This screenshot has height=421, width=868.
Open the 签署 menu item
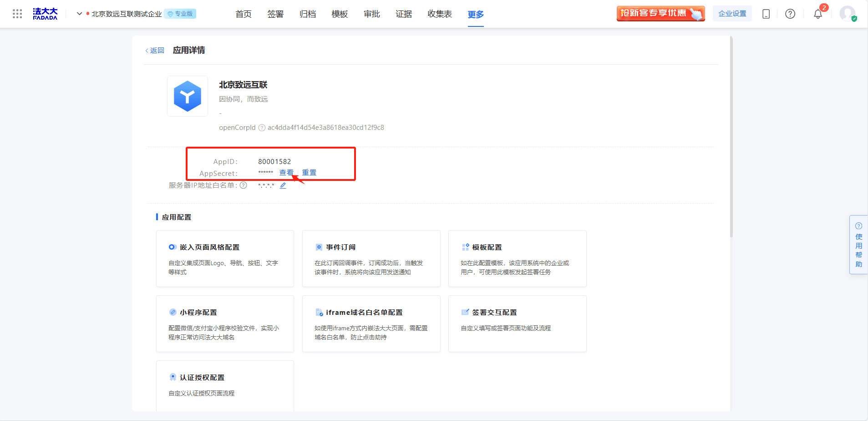[x=275, y=14]
